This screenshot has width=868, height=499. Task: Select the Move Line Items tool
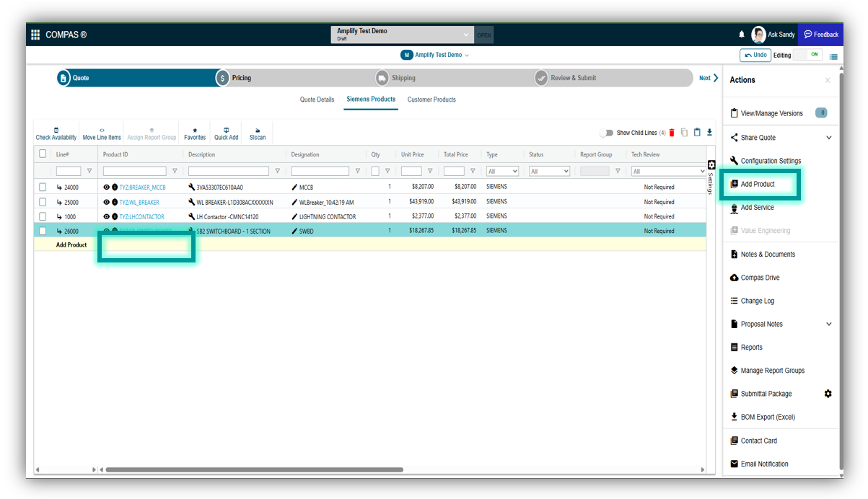pos(102,133)
